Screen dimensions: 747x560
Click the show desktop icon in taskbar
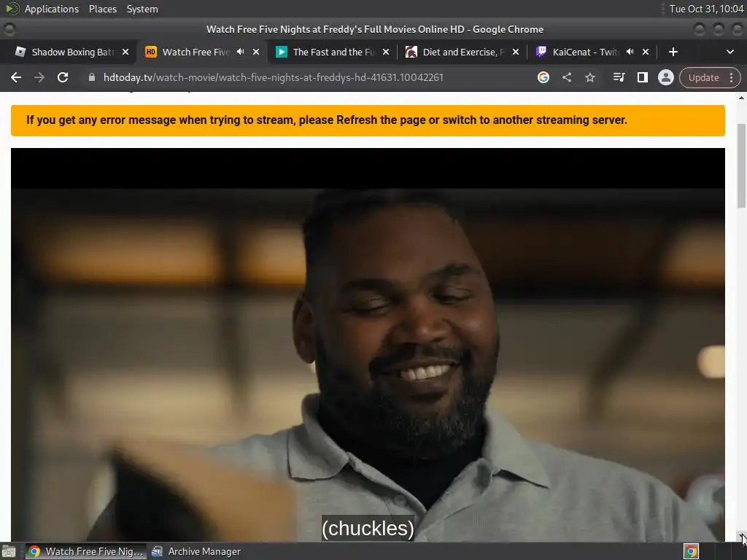9,551
